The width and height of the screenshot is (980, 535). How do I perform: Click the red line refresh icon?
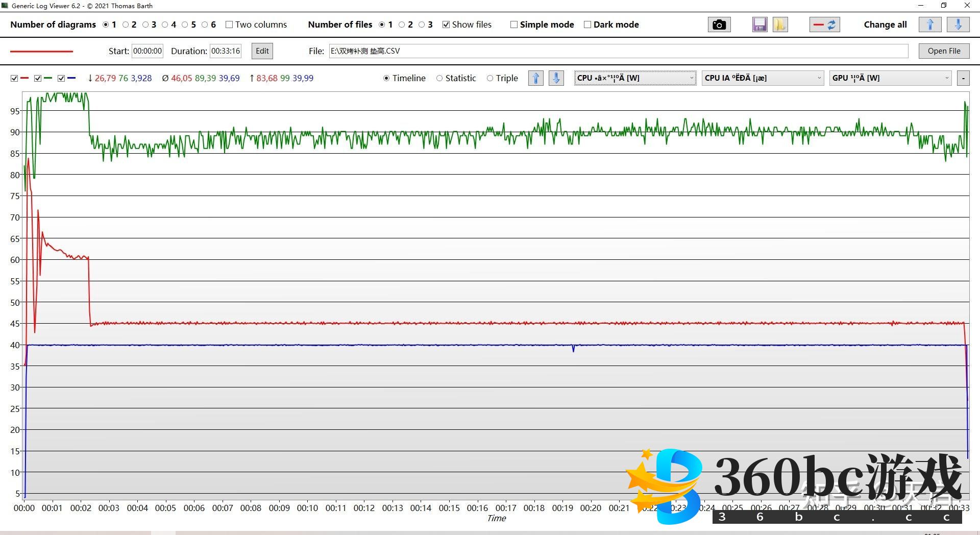point(824,25)
